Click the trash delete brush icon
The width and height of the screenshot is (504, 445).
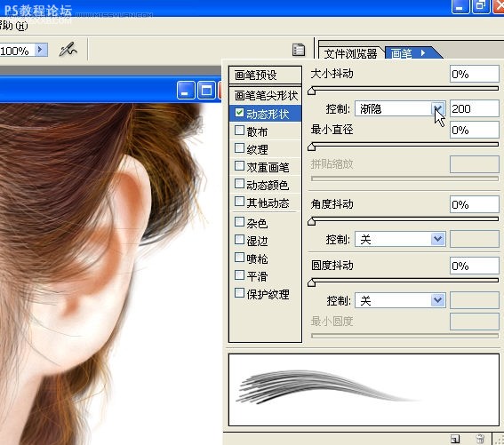(x=480, y=439)
